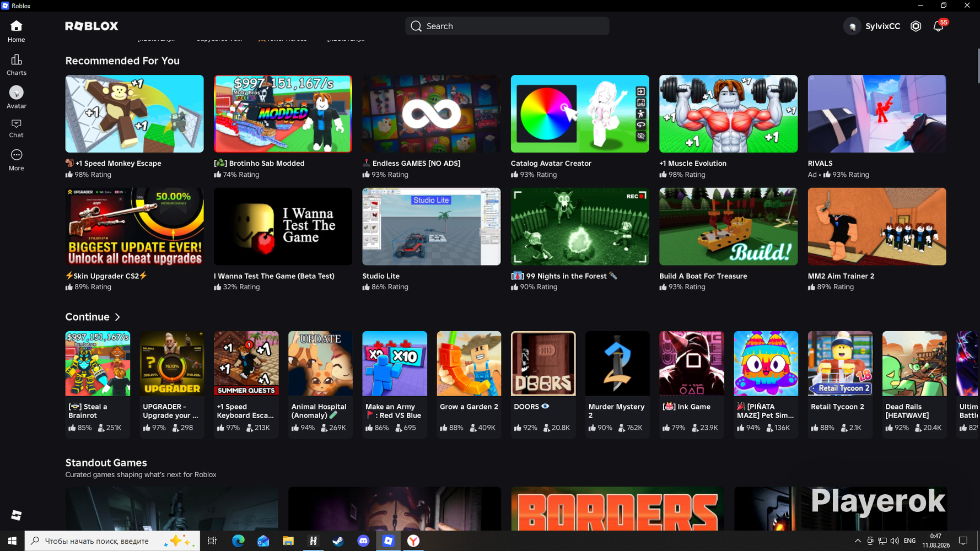
Task: Click the H app icon on the taskbar
Action: pos(313,541)
